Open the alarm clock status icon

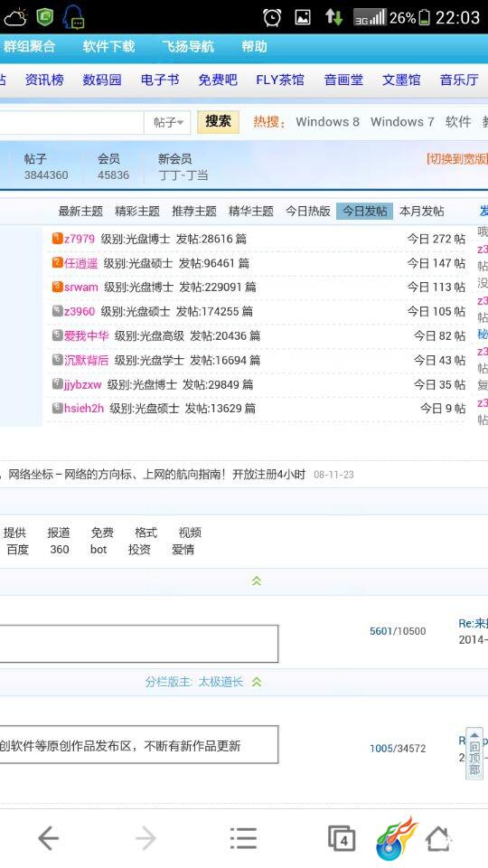(x=272, y=17)
